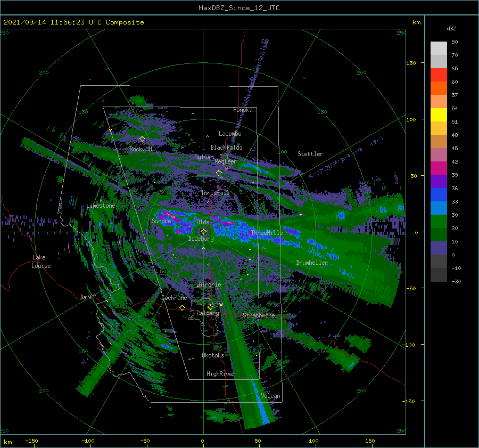
Task: Click the dBZ legend heading
Action: (451, 28)
